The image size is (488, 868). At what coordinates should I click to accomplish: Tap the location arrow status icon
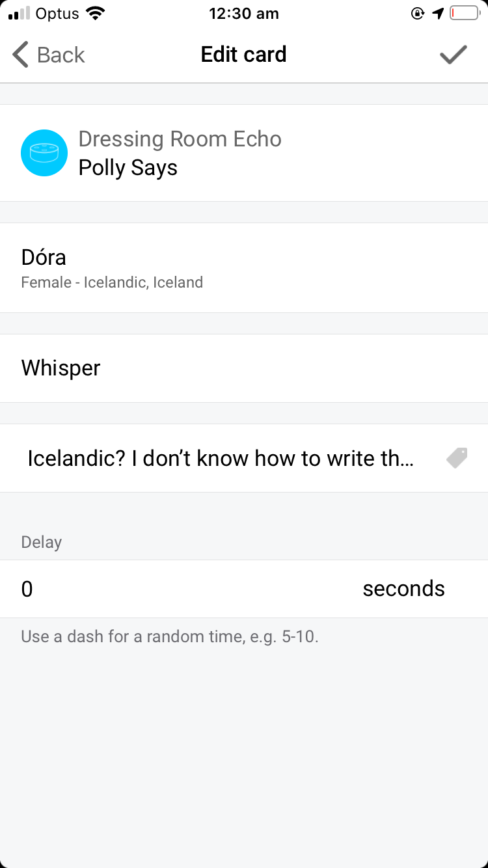pyautogui.click(x=438, y=14)
